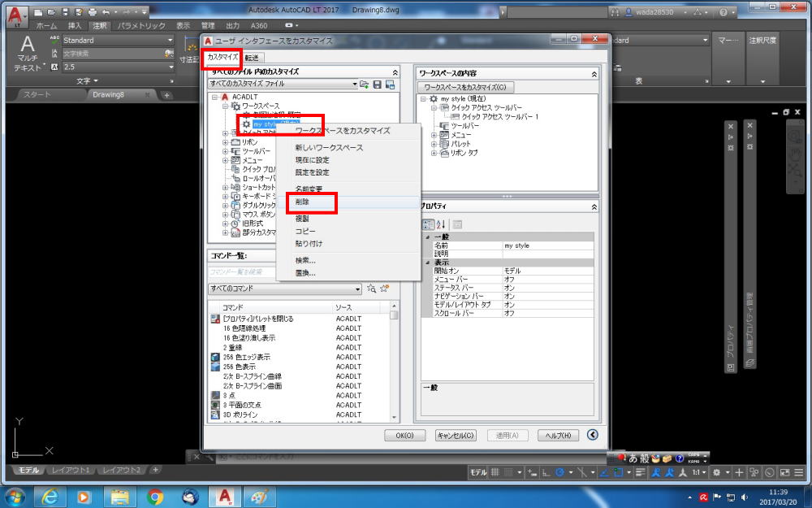Viewport: 812px width, 508px height.
Task: Click the Open file icon in quick access toolbar
Action: pyautogui.click(x=52, y=11)
